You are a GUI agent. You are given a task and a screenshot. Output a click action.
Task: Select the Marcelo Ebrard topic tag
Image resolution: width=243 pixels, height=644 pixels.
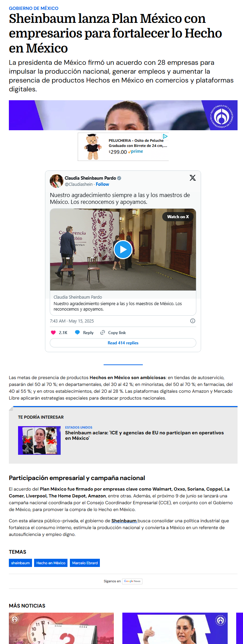pyautogui.click(x=85, y=563)
